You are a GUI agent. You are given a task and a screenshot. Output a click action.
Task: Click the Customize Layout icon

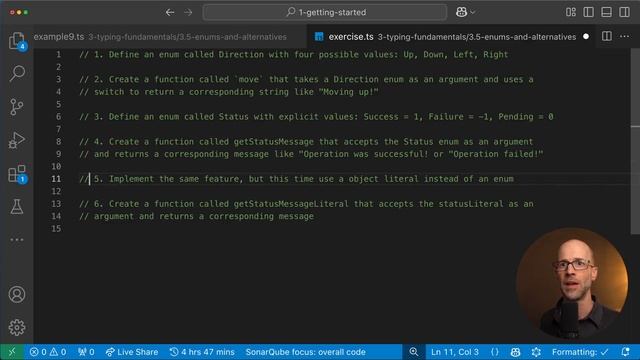(x=571, y=12)
